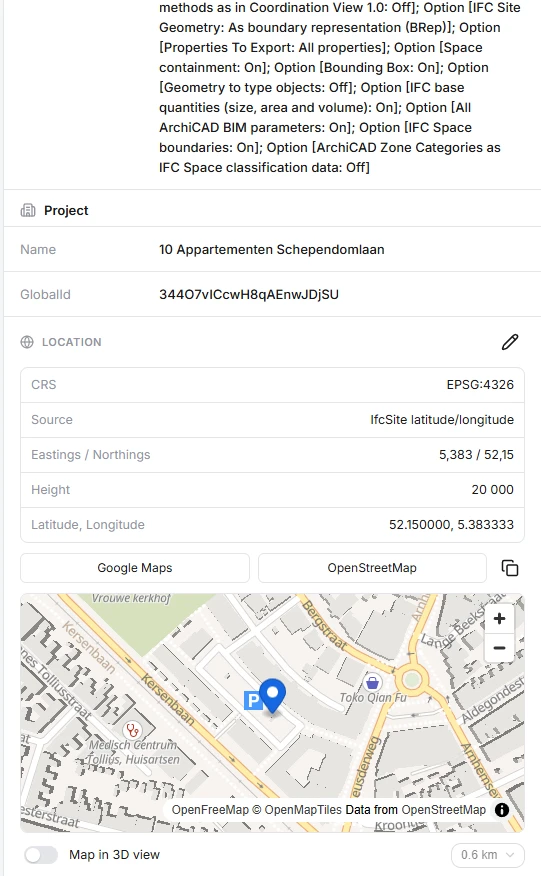The width and height of the screenshot is (541, 876).
Task: Click Toko Qian Fu shop icon
Action: pos(372,682)
